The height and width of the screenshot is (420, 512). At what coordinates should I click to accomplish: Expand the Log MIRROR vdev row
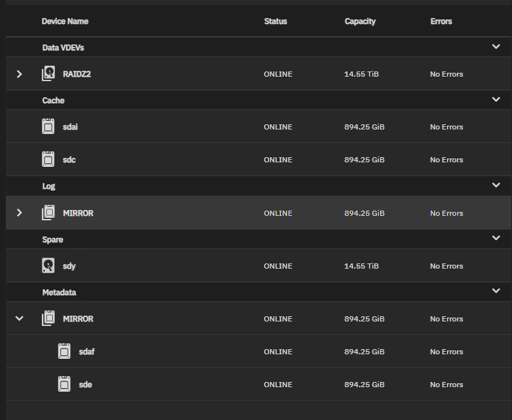point(19,213)
